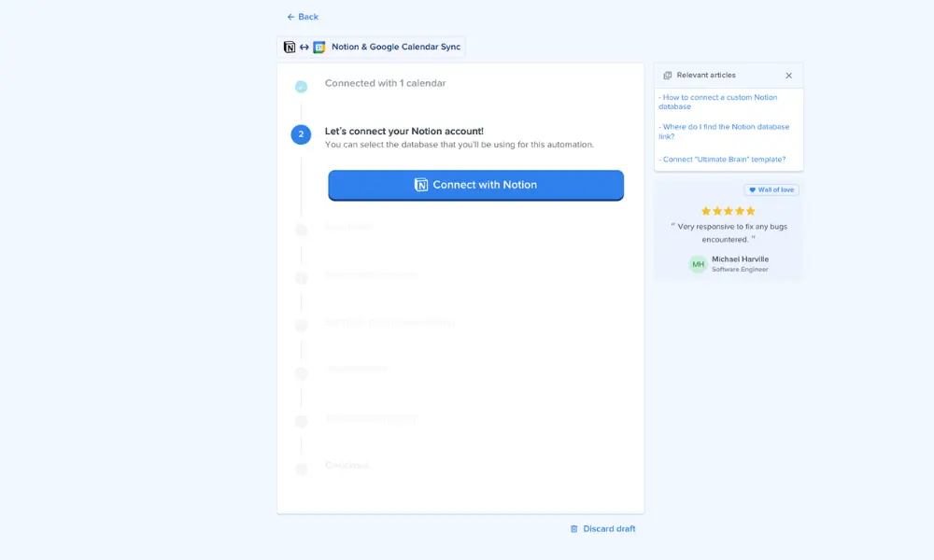Open 'Where do I find the Notion database link?'

[724, 132]
